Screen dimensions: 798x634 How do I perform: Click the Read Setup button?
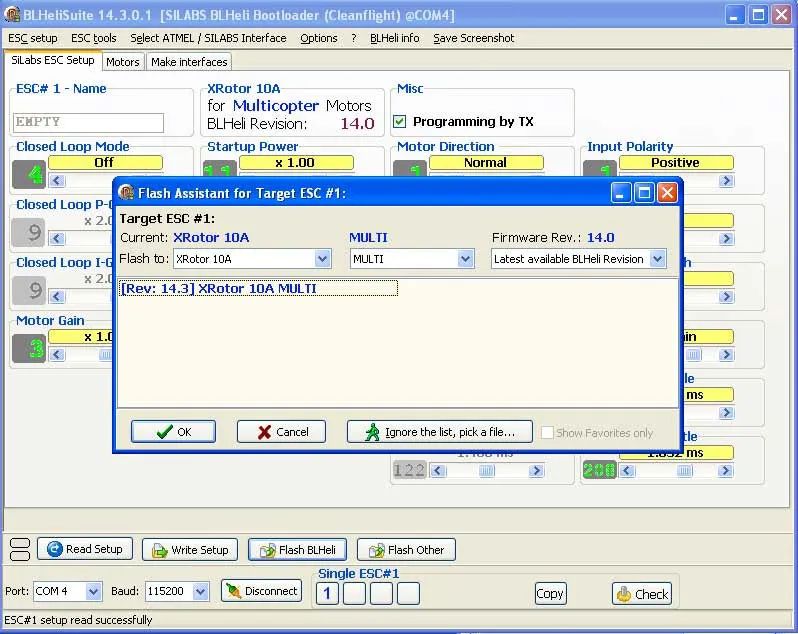[84, 549]
